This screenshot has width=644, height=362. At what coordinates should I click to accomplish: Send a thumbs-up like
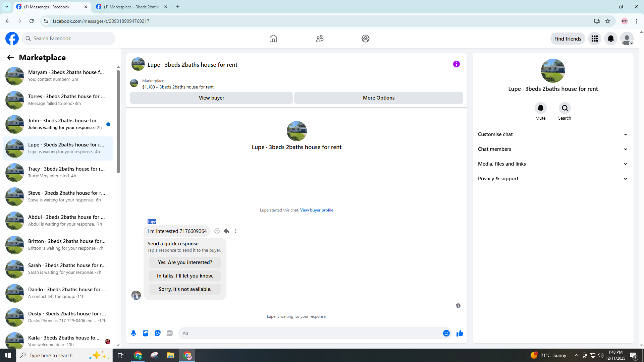(460, 333)
